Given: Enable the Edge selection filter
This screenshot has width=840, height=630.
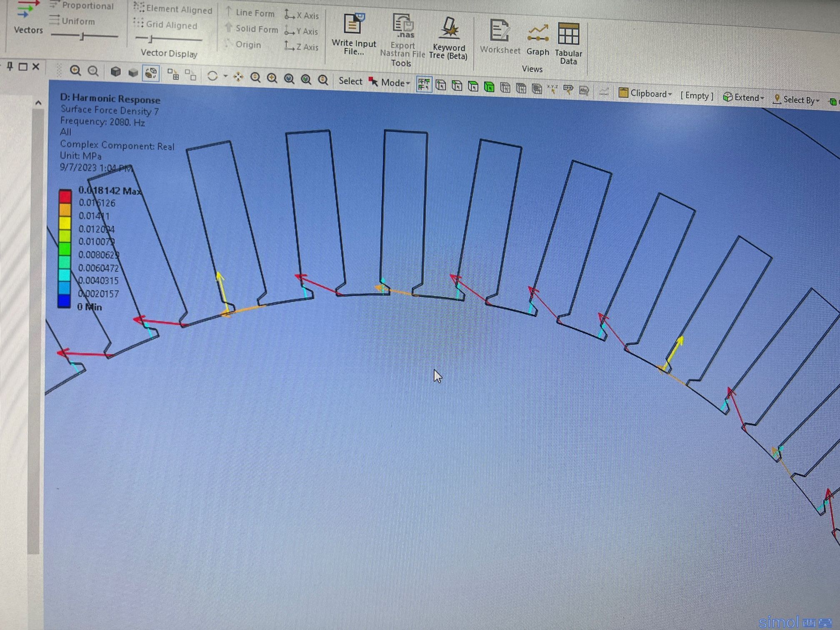Looking at the screenshot, I should tap(457, 86).
